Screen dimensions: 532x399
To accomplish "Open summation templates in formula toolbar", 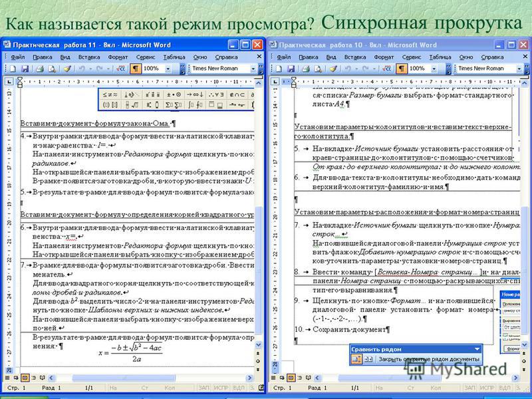I will coord(173,105).
